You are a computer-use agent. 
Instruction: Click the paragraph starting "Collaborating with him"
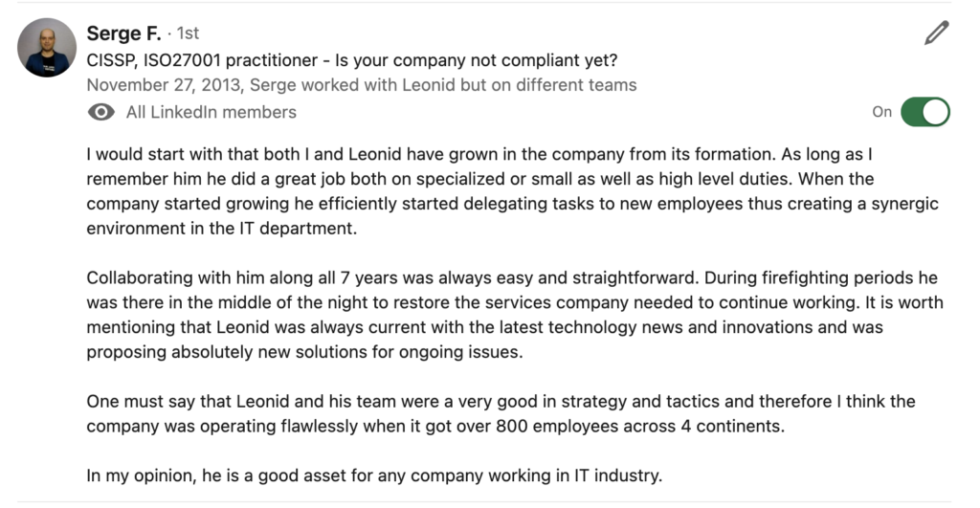514,315
